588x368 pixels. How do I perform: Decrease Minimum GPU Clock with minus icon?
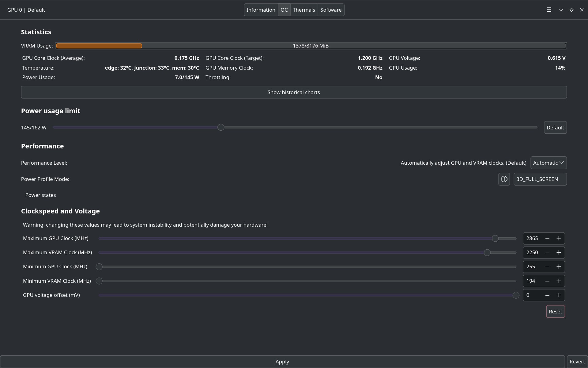(547, 267)
